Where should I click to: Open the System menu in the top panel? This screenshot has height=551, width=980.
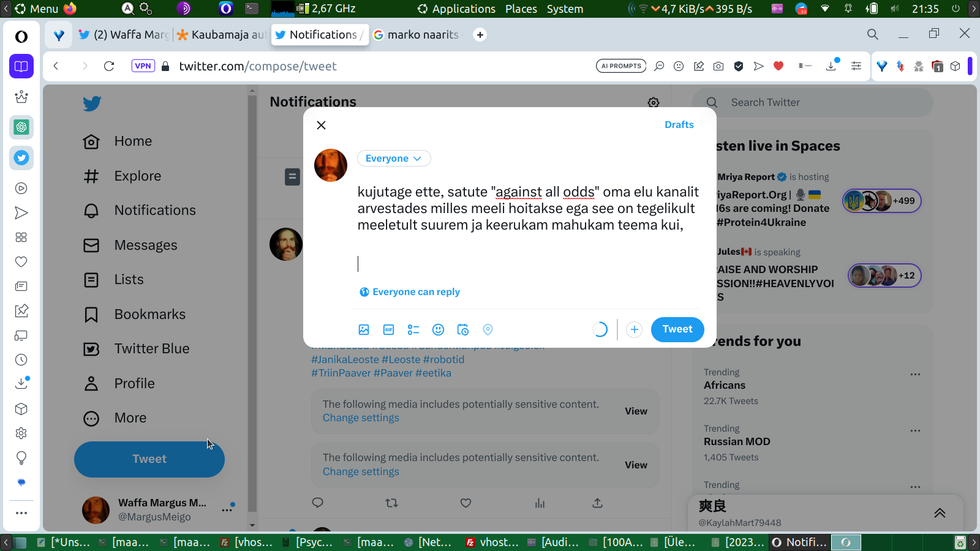565,9
